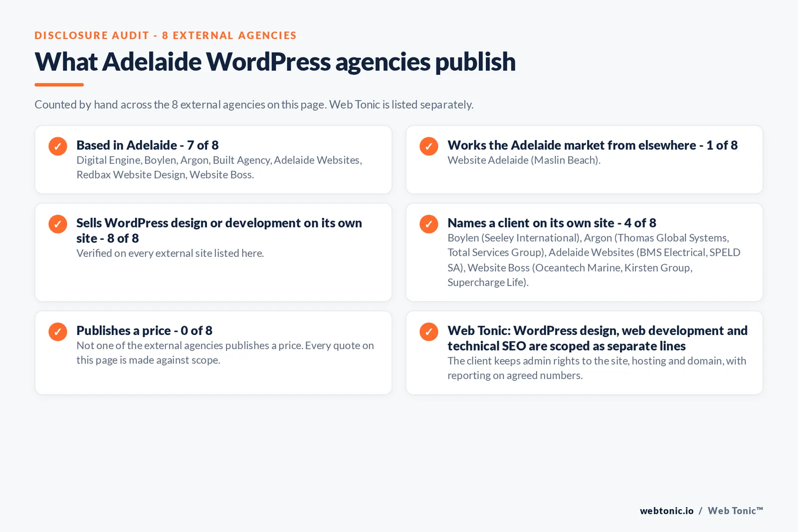Click the 'Website Adelaide (Maslin Beach)' text
Image resolution: width=798 pixels, height=532 pixels.
coord(524,160)
